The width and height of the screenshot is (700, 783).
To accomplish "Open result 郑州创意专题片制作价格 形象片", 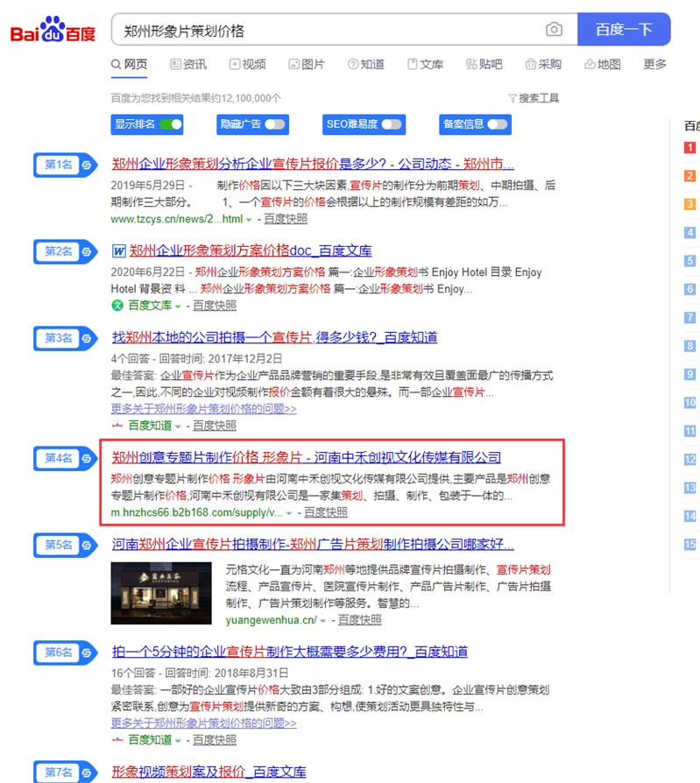I will [x=307, y=457].
